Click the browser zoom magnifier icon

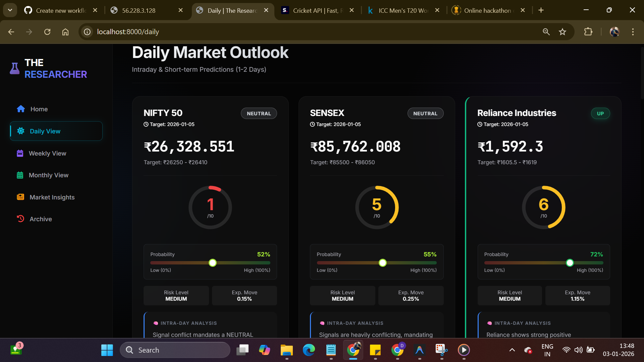(x=546, y=32)
